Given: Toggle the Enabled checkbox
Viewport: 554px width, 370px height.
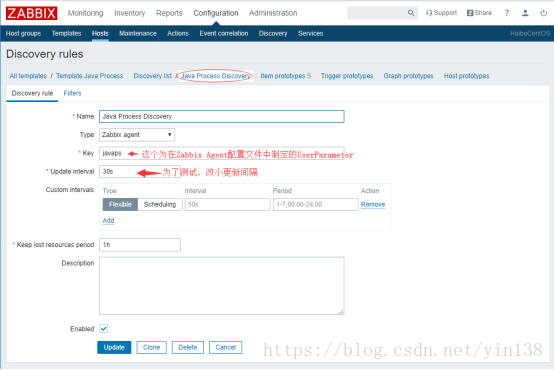Looking at the screenshot, I should (104, 329).
